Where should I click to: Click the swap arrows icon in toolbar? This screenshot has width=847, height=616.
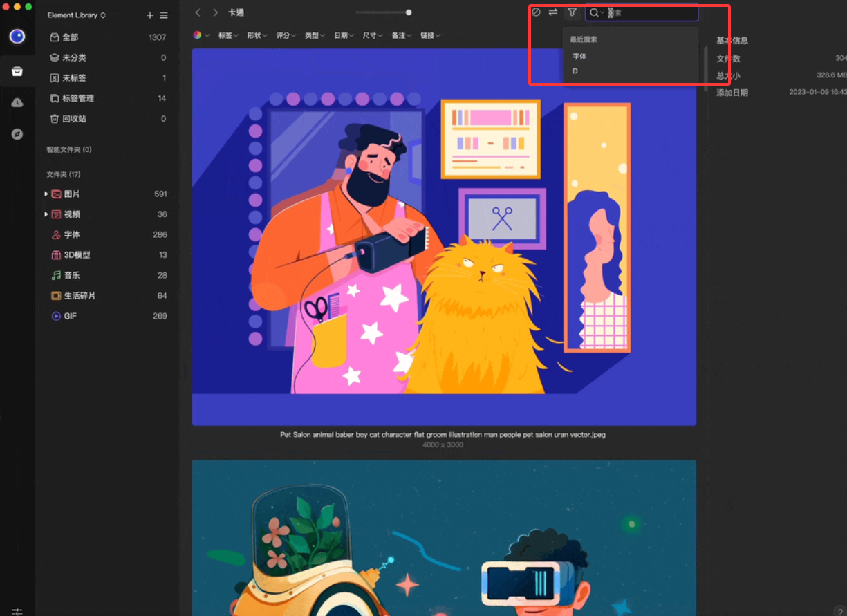[553, 12]
